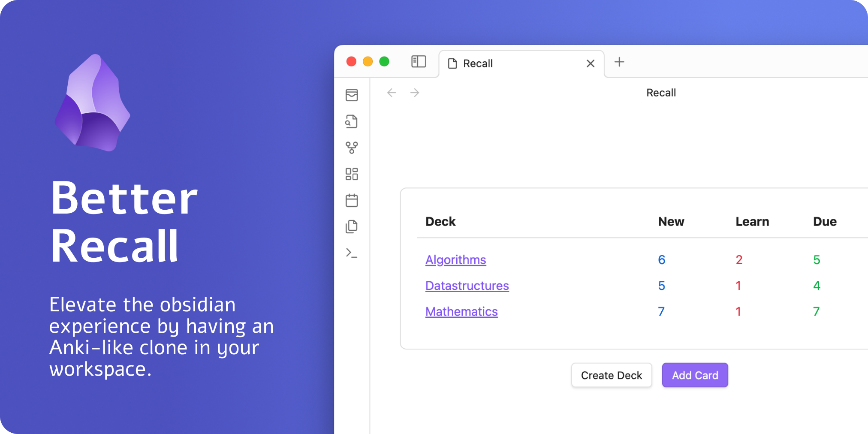This screenshot has width=868, height=434.
Task: Sort decks by the Due column
Action: tap(825, 221)
